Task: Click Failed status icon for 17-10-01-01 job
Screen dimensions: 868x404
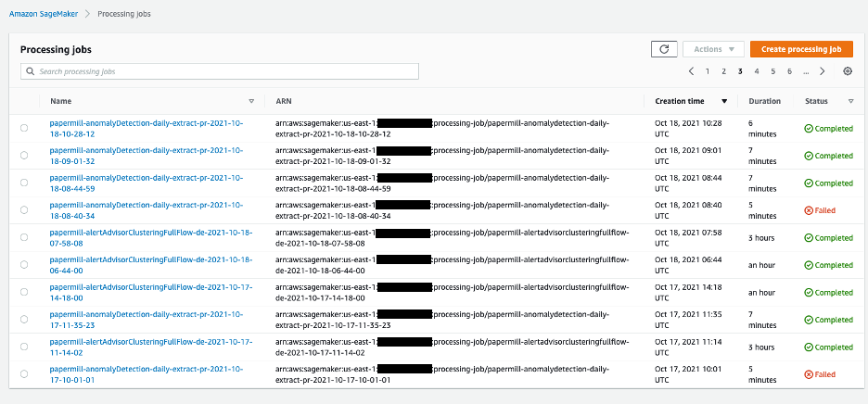Action: click(x=809, y=374)
